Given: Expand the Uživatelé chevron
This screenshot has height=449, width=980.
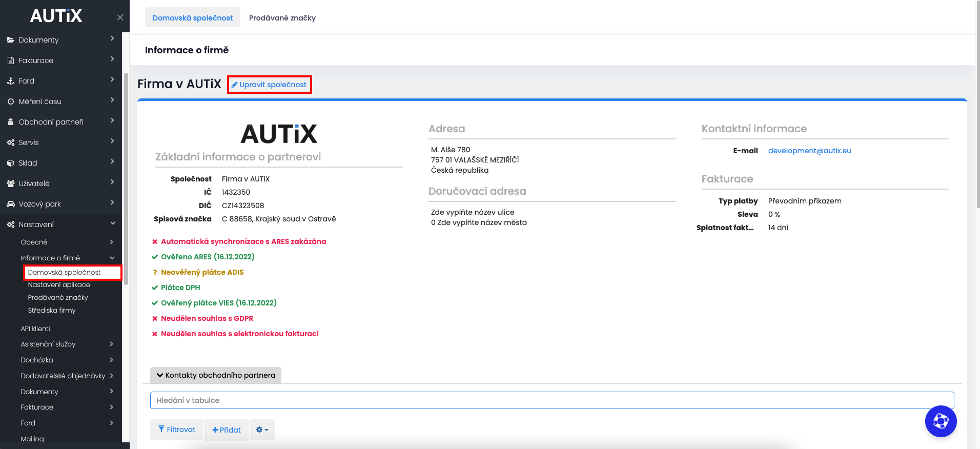Looking at the screenshot, I should click(x=112, y=182).
